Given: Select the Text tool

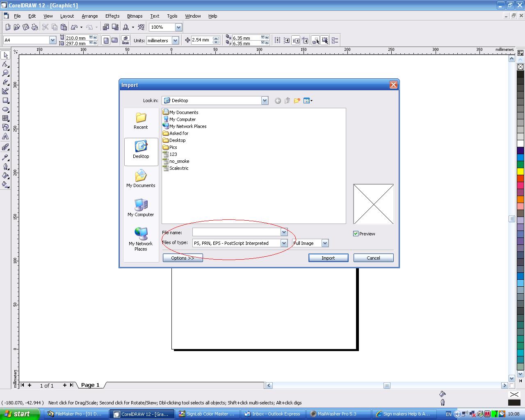Looking at the screenshot, I should (5, 137).
